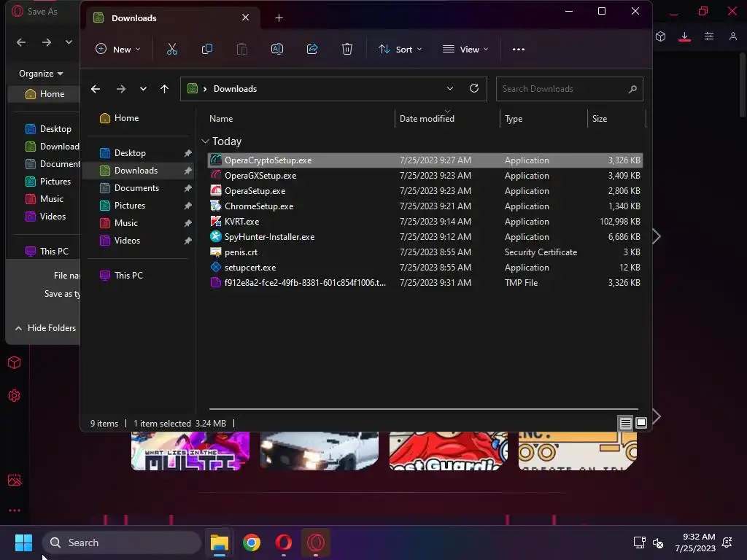
Task: Click the Delete trash icon
Action: point(347,49)
